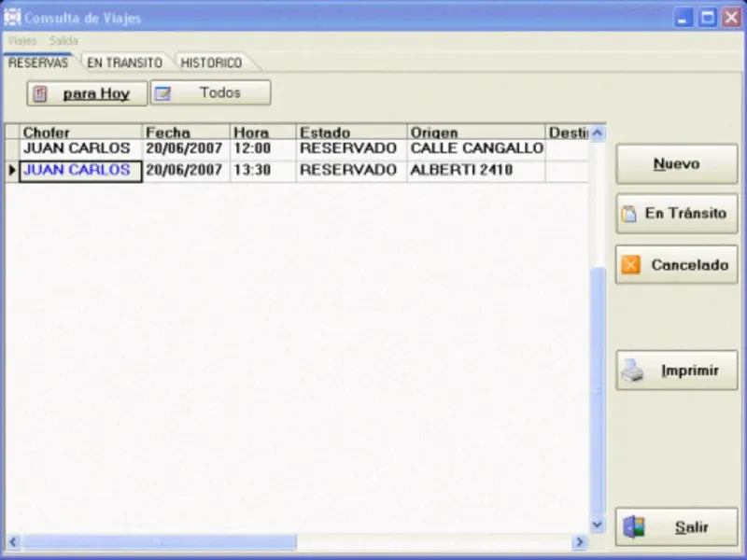Switch to the RESERVAS tab

click(x=38, y=63)
